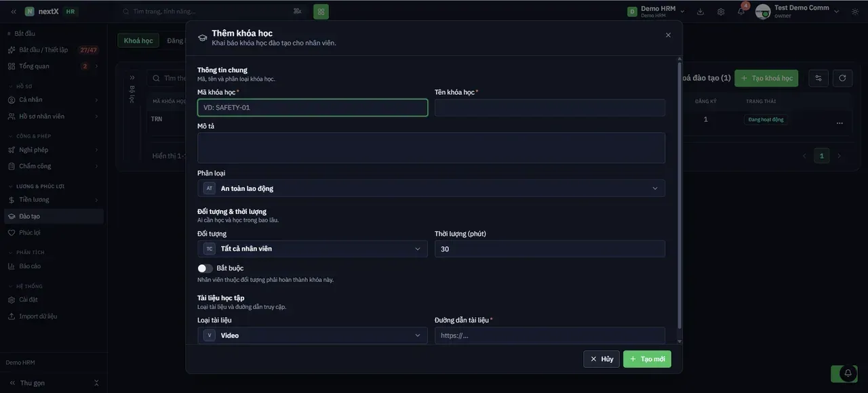Viewport: 868px width, 393px height.
Task: Click the Tạo mới button
Action: coord(647,359)
